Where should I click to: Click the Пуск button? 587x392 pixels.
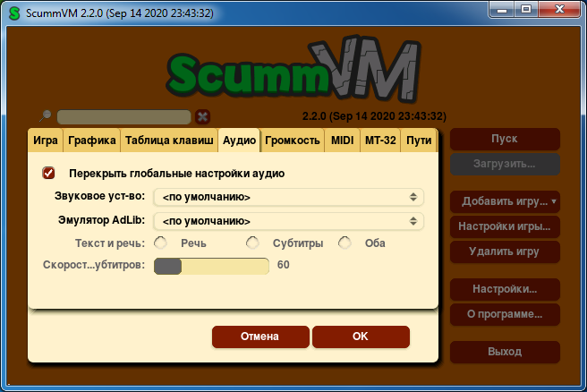505,139
